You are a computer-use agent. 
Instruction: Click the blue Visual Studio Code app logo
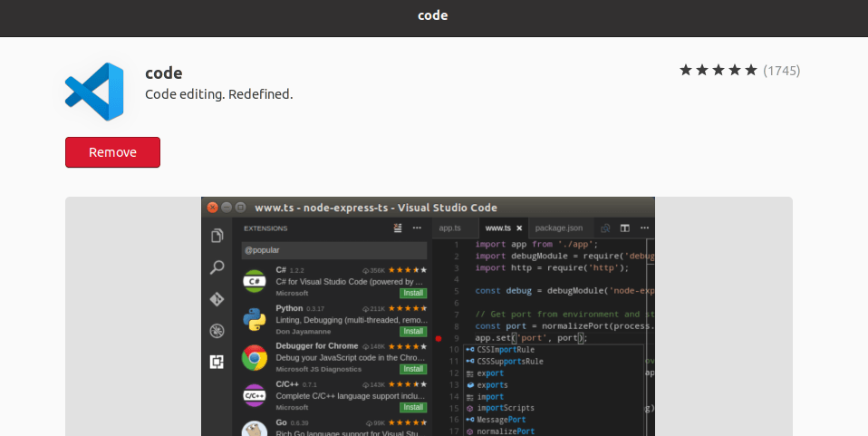[x=94, y=92]
